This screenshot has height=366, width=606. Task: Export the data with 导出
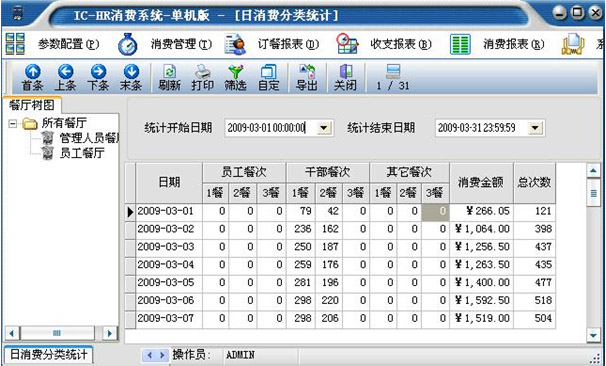pos(306,77)
